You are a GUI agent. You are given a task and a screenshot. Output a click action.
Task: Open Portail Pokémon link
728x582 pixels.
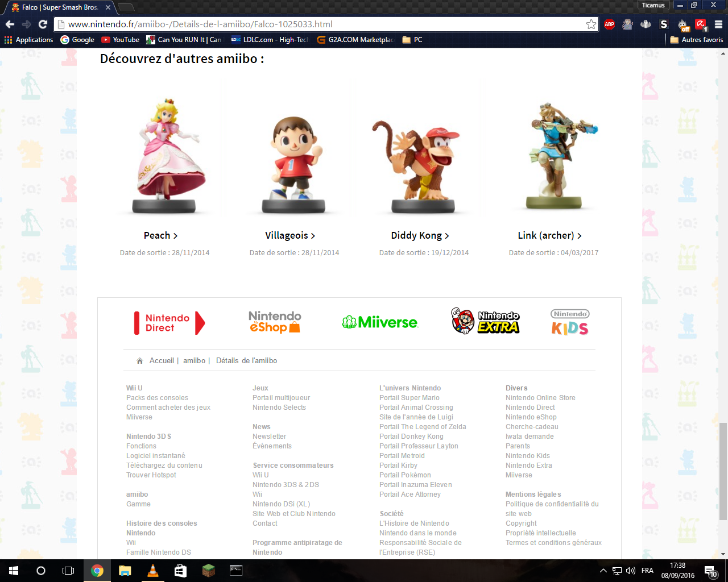[405, 475]
